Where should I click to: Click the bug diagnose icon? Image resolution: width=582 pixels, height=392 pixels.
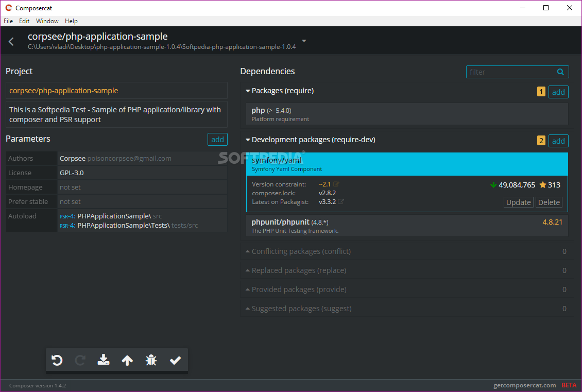(x=151, y=360)
